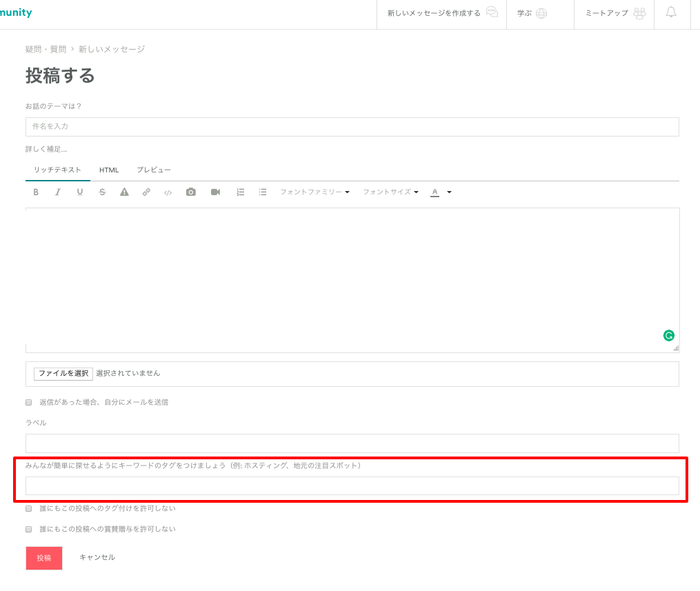700x591 pixels.
Task: Apply strikethrough from the editor toolbar
Action: 102,192
